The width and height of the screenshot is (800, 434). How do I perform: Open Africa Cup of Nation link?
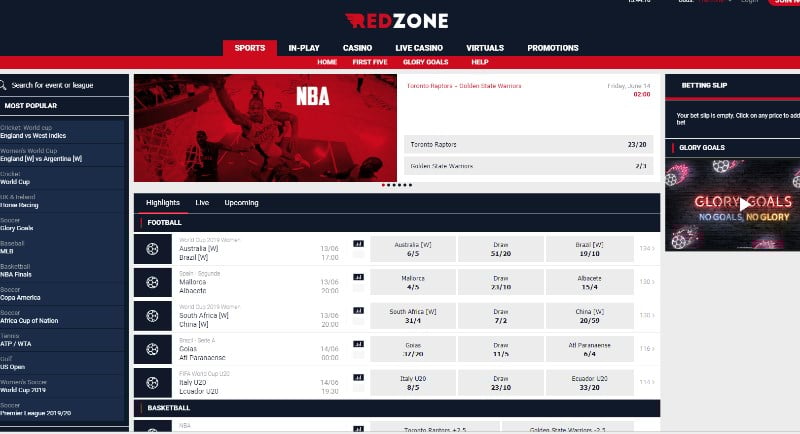pos(62,317)
